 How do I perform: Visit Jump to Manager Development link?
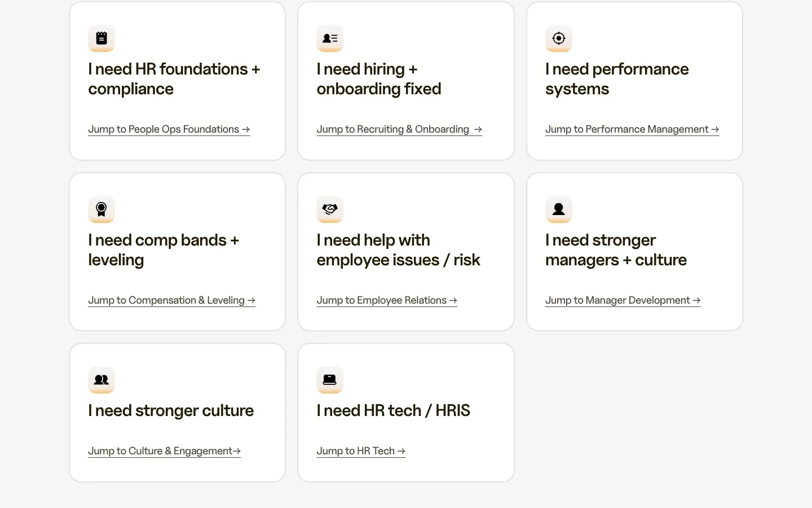pyautogui.click(x=623, y=300)
